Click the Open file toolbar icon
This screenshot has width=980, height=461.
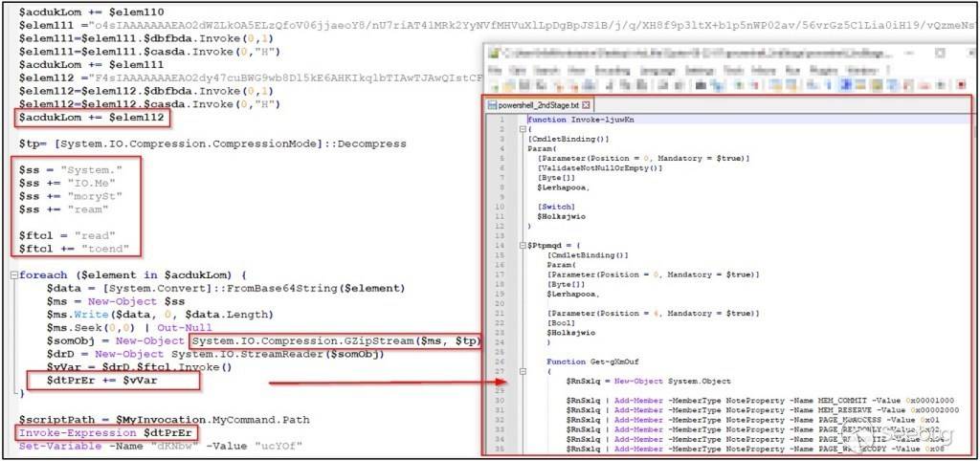pos(508,85)
